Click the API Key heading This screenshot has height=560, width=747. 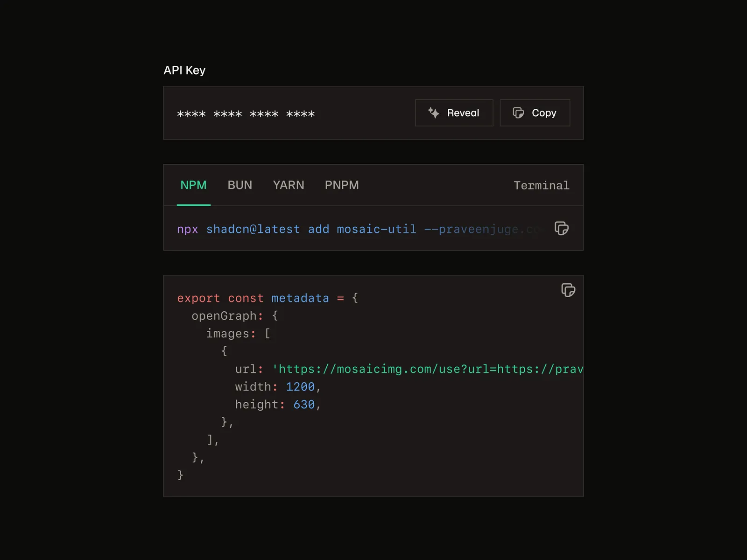pos(184,70)
